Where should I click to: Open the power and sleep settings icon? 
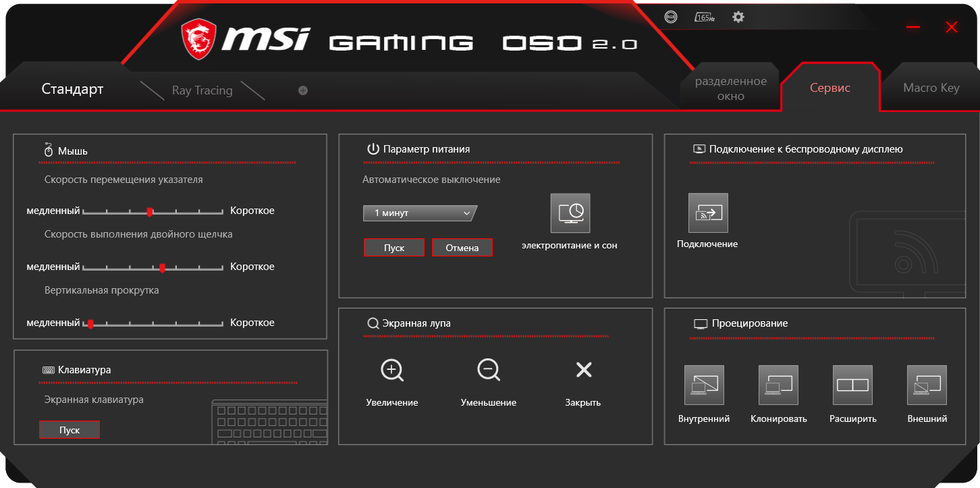[x=570, y=213]
